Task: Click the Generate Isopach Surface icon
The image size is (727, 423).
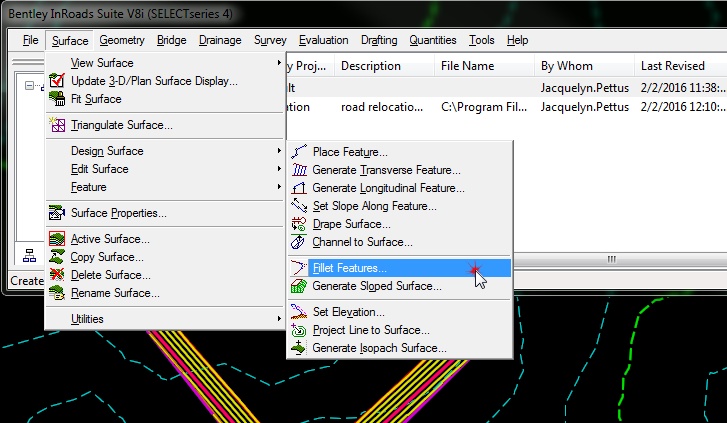Action: coord(299,348)
